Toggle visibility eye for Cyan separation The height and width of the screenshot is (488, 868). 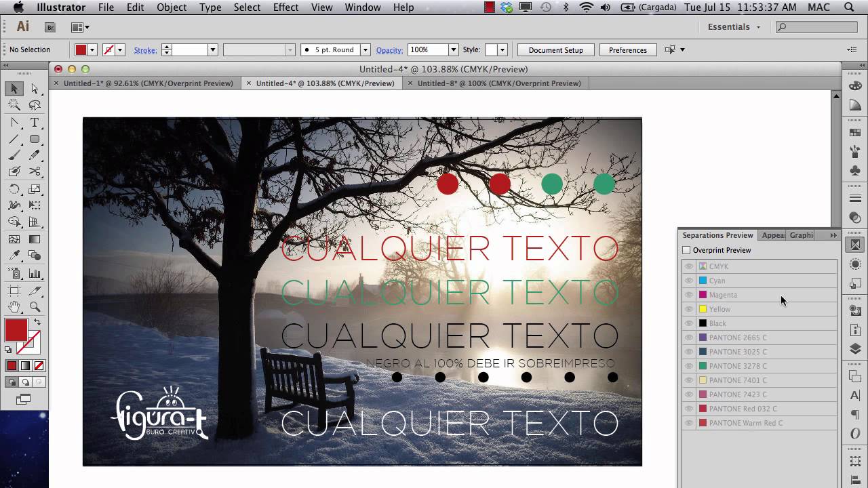pyautogui.click(x=689, y=281)
